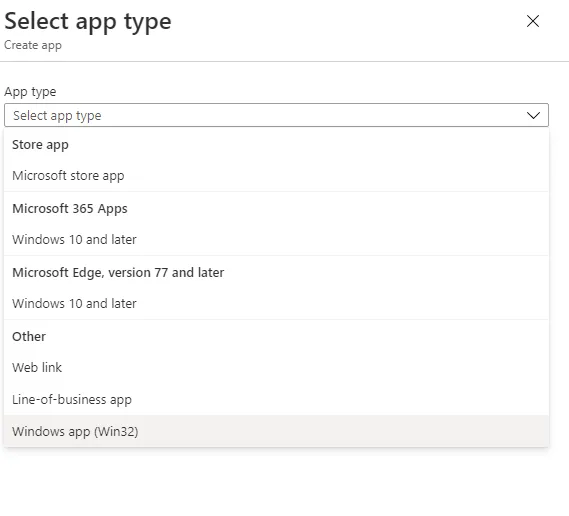This screenshot has width=569, height=516.
Task: Select Windows 10 and later under Microsoft Edge
Action: (276, 304)
